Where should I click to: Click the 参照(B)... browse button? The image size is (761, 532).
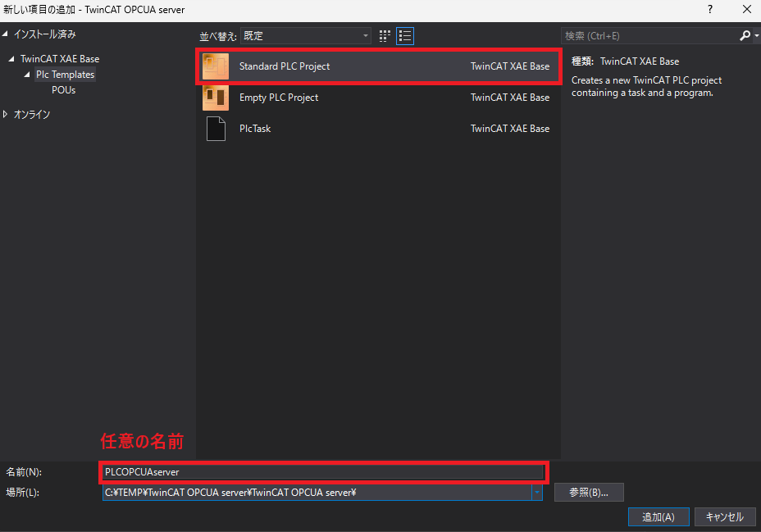coord(589,493)
